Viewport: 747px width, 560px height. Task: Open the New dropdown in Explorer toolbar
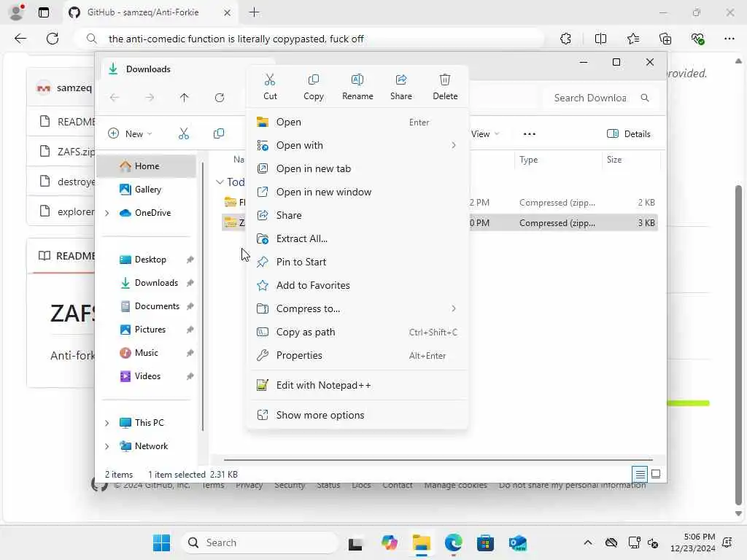pyautogui.click(x=130, y=134)
